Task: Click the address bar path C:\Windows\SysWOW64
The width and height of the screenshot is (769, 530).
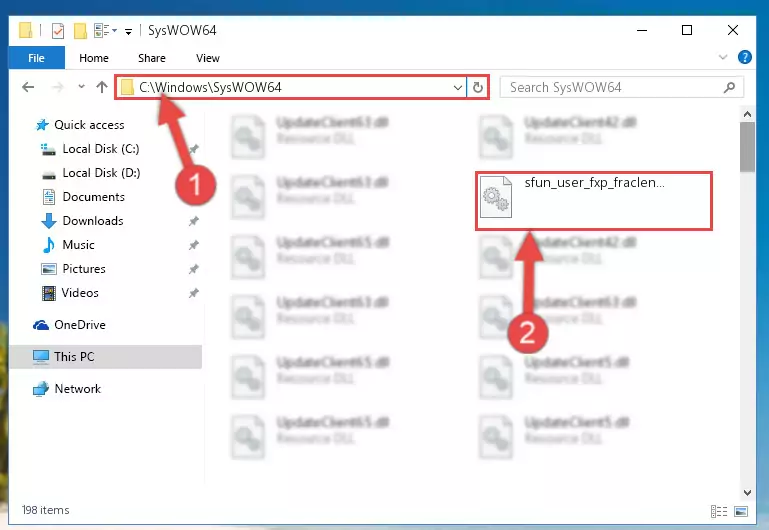Action: point(210,87)
